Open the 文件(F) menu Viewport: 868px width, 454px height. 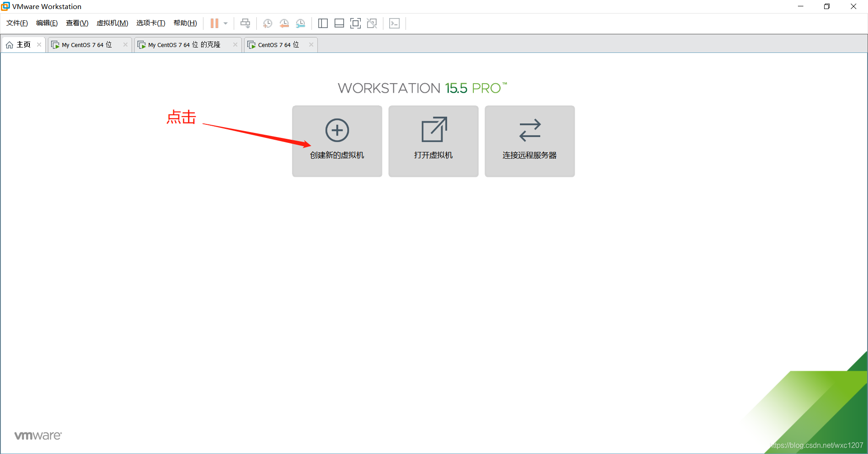click(17, 23)
